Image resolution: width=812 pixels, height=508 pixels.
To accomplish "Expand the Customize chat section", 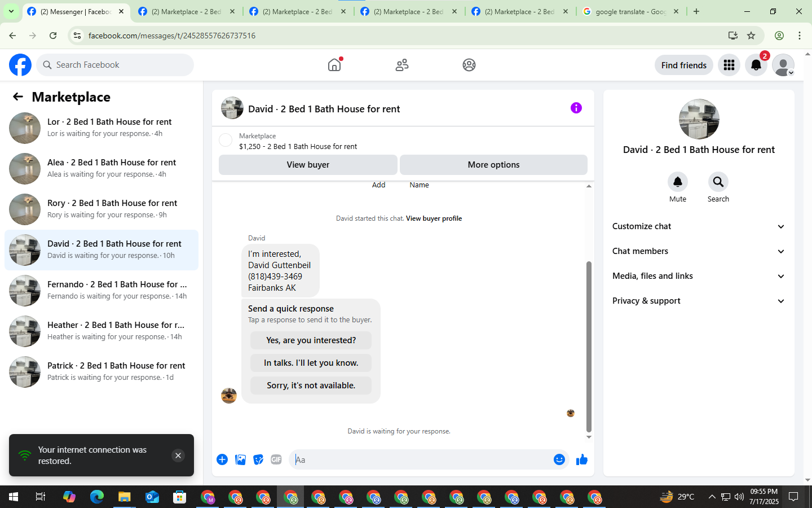I will tap(699, 226).
